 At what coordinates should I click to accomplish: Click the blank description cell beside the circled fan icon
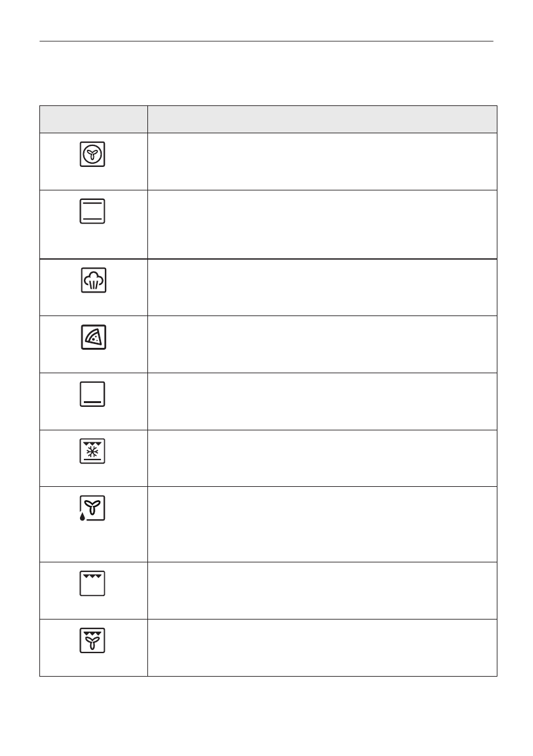click(x=321, y=161)
